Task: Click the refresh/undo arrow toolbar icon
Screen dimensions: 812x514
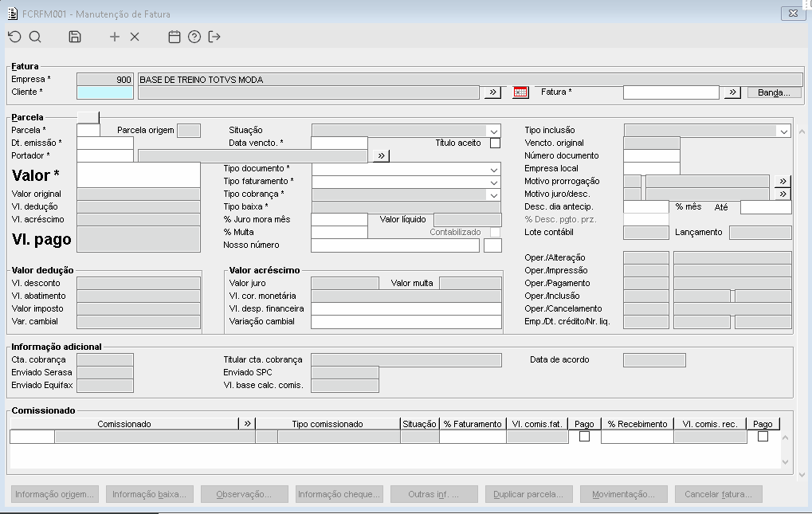Action: (14, 37)
